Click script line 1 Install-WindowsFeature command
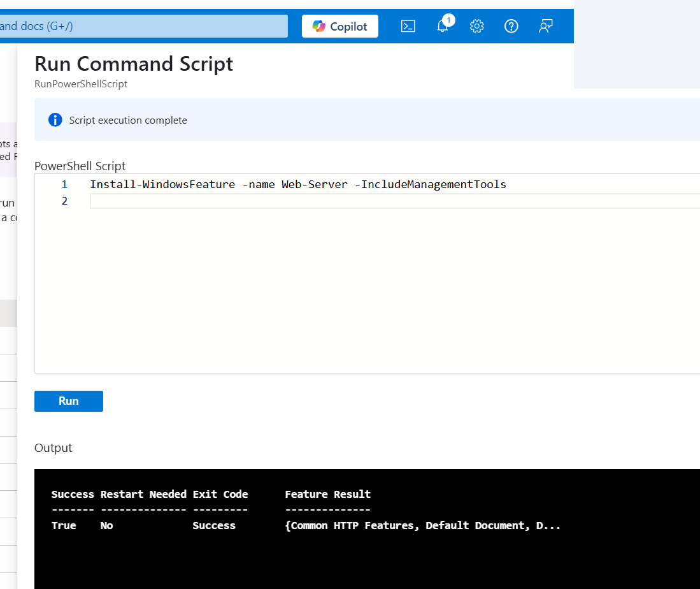 pyautogui.click(x=297, y=184)
